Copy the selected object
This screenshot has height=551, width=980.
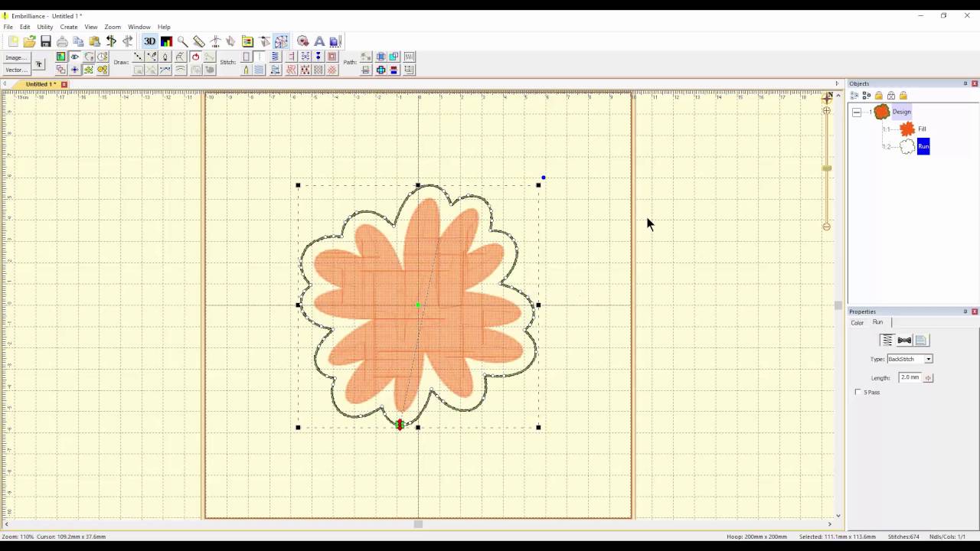coord(78,41)
